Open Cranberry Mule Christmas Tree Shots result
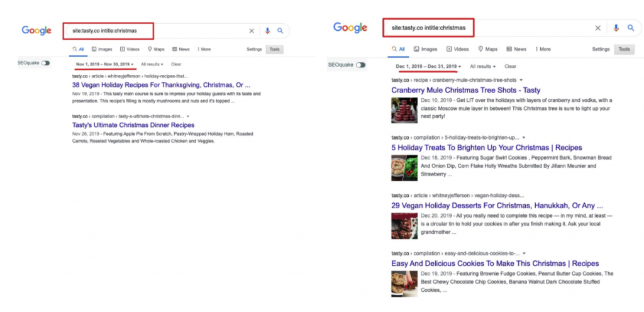 (466, 90)
